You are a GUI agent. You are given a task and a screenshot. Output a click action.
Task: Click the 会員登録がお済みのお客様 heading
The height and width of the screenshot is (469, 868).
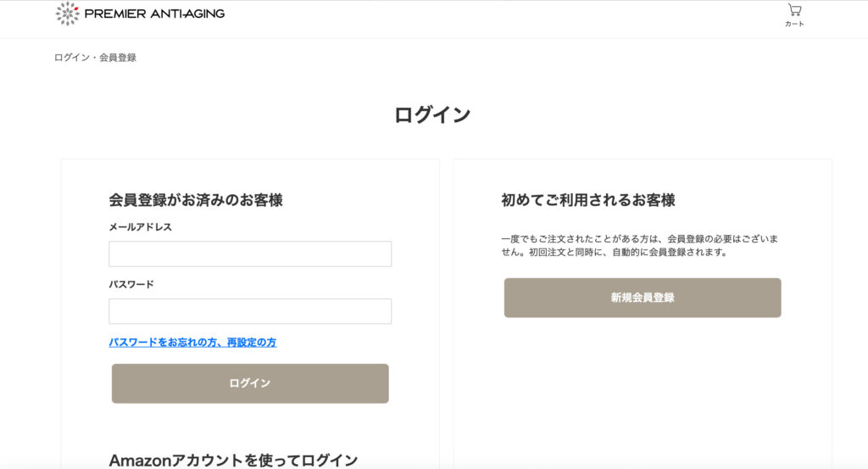[x=196, y=200]
